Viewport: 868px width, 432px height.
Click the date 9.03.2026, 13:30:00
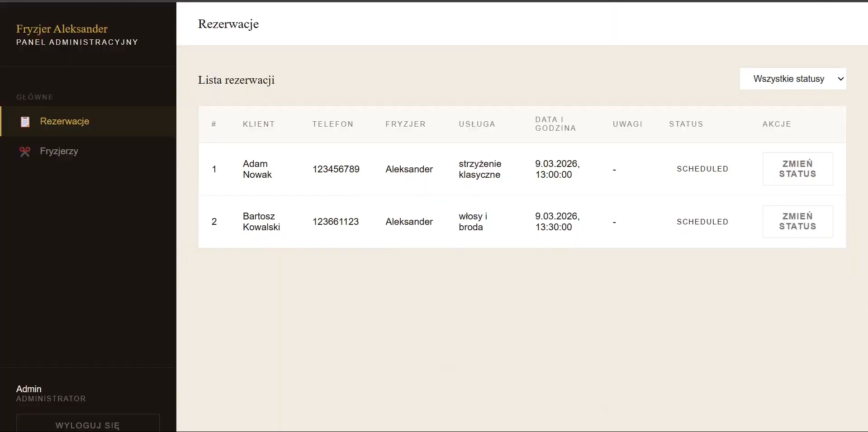coord(557,222)
